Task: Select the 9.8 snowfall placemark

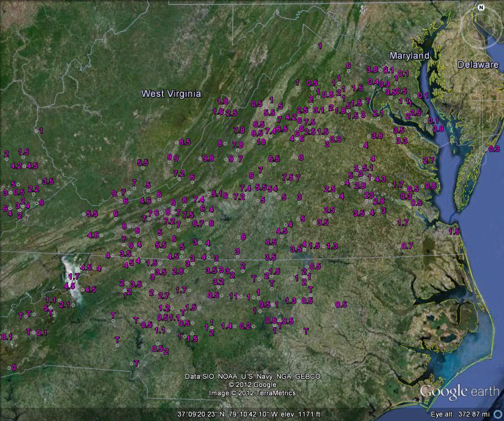Action: pos(208,158)
